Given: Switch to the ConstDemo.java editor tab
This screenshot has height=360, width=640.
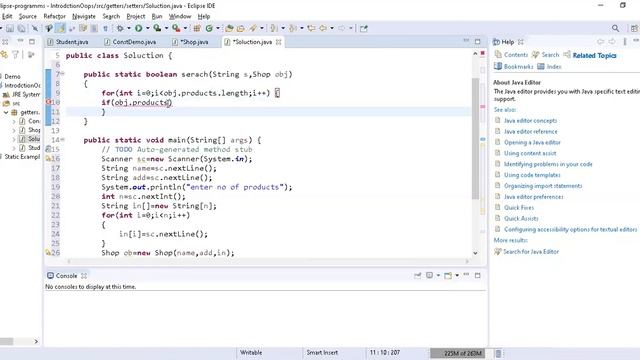Looking at the screenshot, I should click(130, 42).
